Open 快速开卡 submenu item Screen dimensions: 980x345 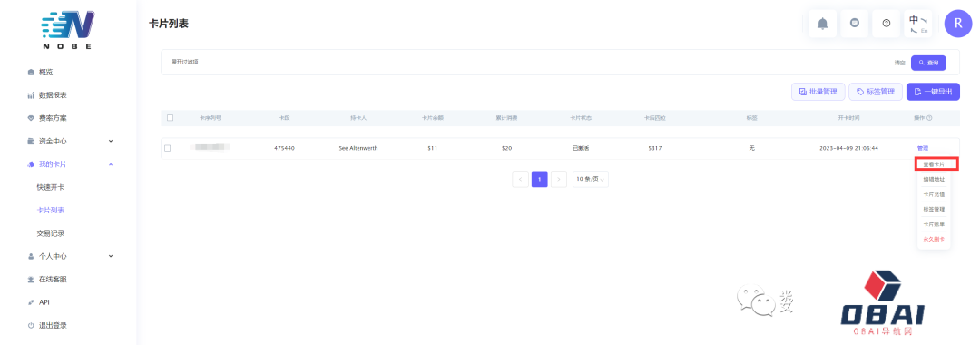point(51,188)
